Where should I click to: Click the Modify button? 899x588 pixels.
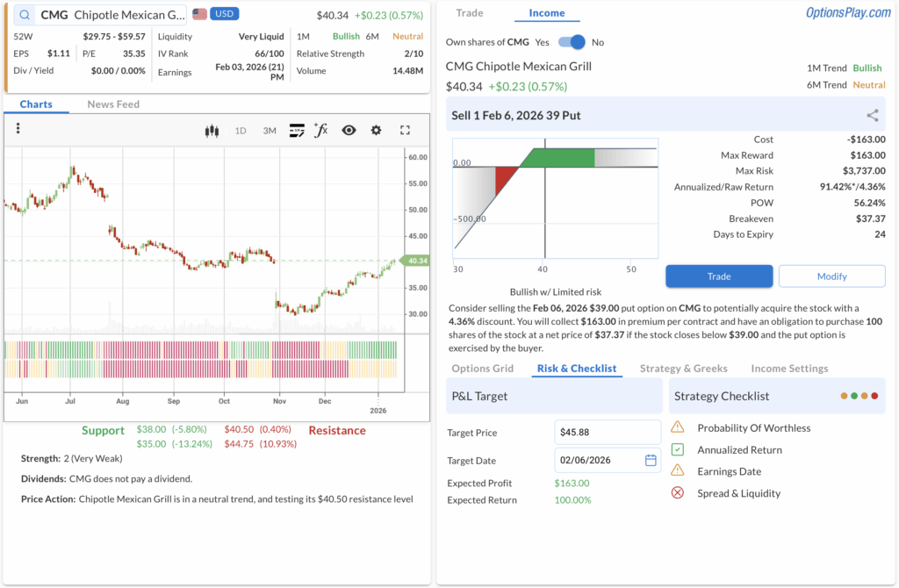[831, 276]
